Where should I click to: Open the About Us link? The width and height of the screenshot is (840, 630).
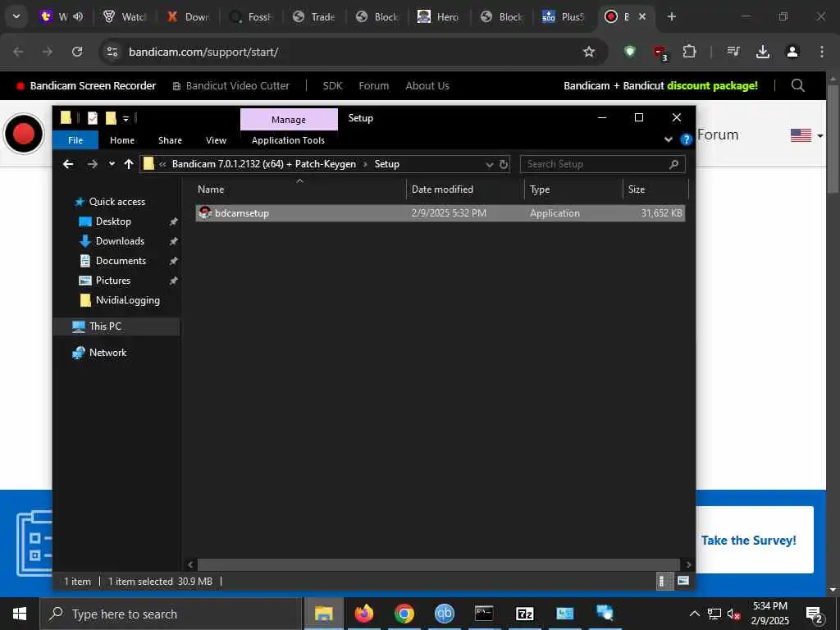coord(427,85)
